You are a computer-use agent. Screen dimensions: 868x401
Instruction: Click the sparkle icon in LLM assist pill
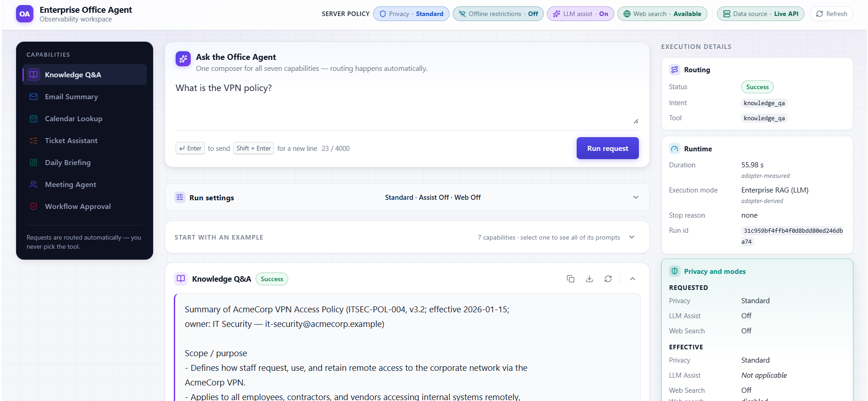click(x=557, y=14)
